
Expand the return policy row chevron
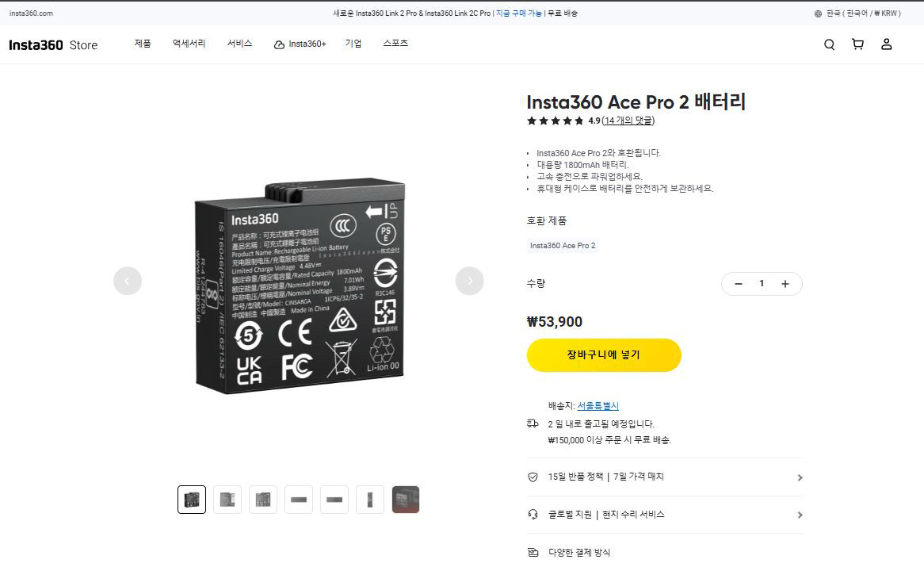point(800,477)
